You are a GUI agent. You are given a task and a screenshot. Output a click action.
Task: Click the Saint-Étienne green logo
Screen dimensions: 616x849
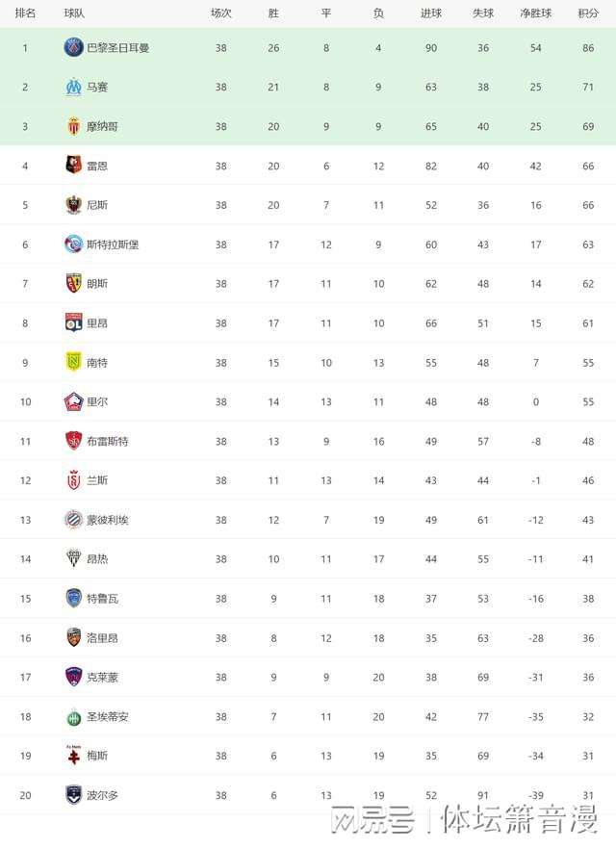73,717
